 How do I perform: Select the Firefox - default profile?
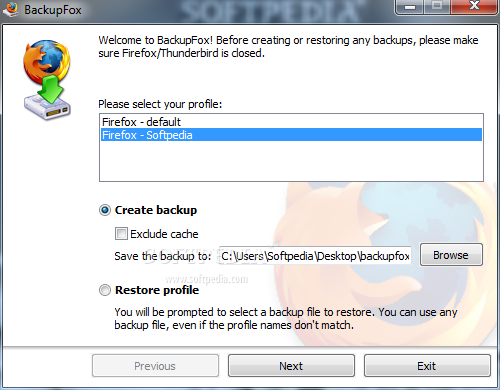coord(291,122)
